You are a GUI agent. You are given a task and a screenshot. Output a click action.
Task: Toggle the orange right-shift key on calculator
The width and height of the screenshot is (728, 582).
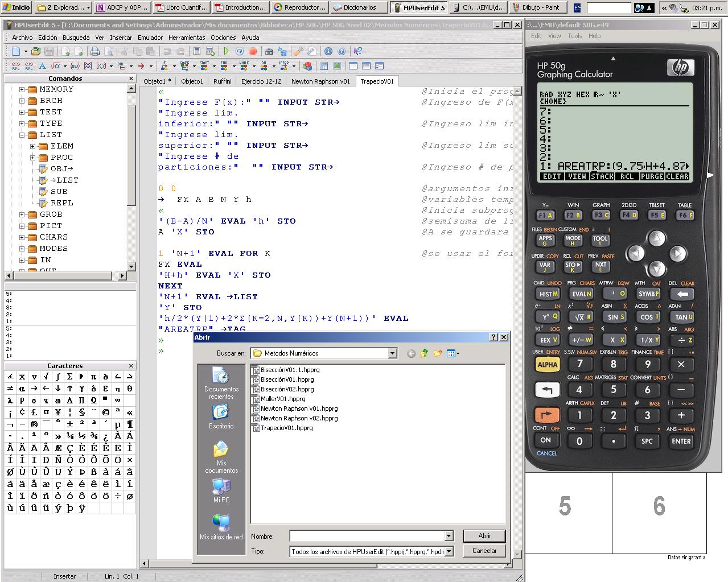click(x=548, y=415)
